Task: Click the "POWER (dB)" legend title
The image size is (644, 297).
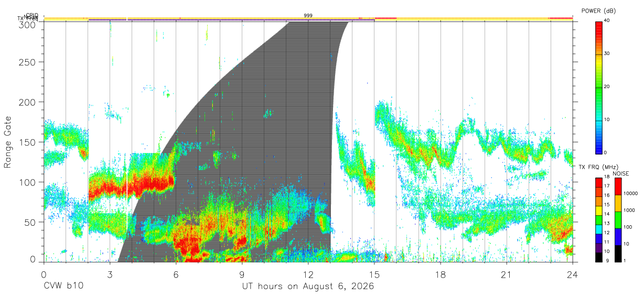Action: [x=598, y=10]
